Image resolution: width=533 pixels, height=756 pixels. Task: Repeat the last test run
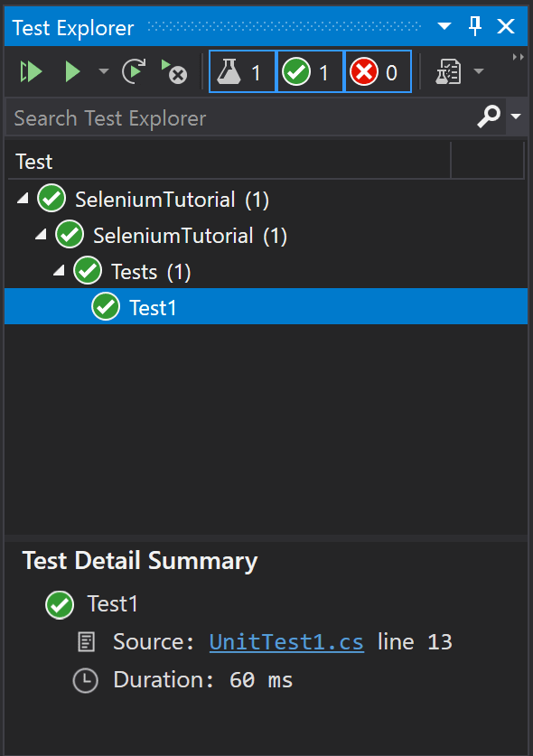(x=134, y=71)
